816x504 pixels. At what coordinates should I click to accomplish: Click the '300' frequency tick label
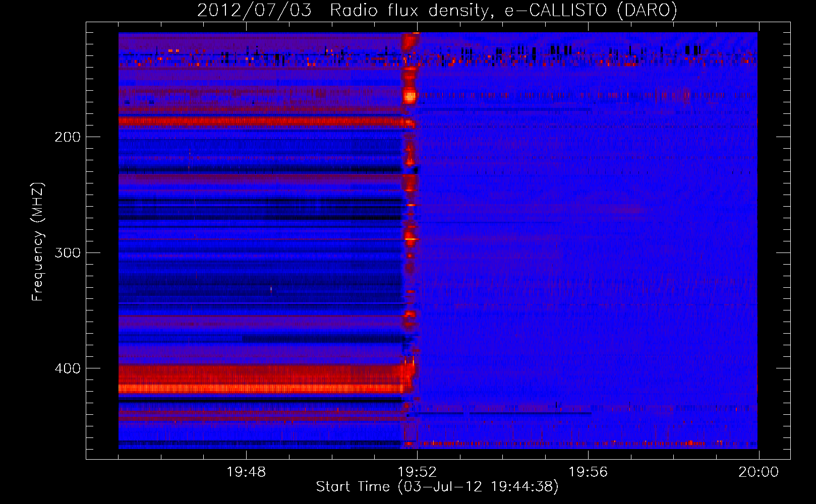[x=68, y=253]
